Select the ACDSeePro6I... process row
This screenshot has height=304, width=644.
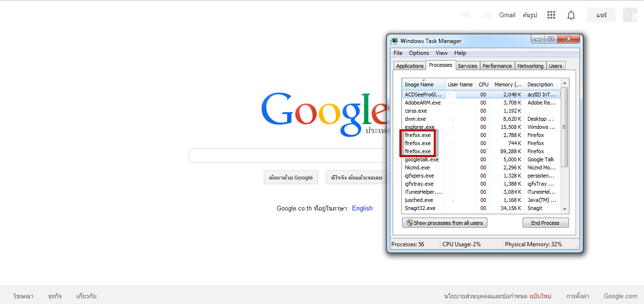[x=481, y=94]
